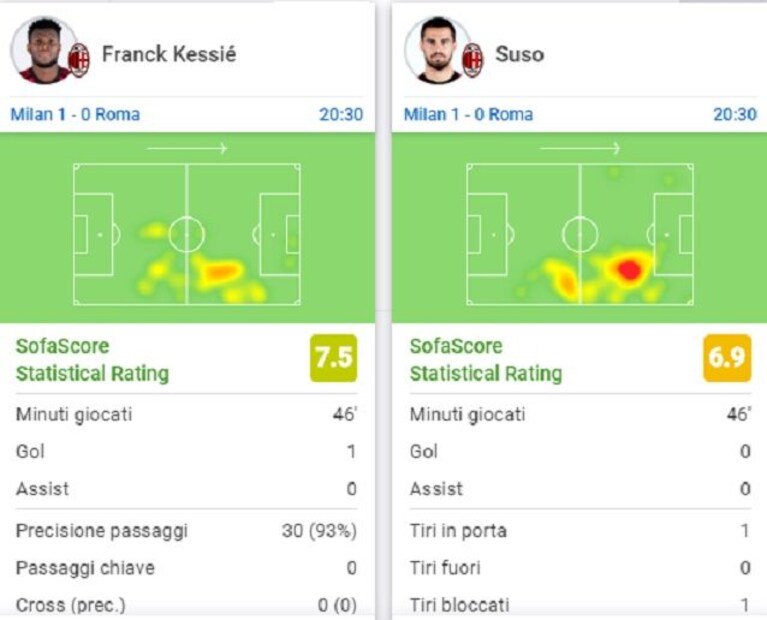This screenshot has height=620, width=767.
Task: Select Suso's SofaScore Statistical Rating label
Action: 486,360
